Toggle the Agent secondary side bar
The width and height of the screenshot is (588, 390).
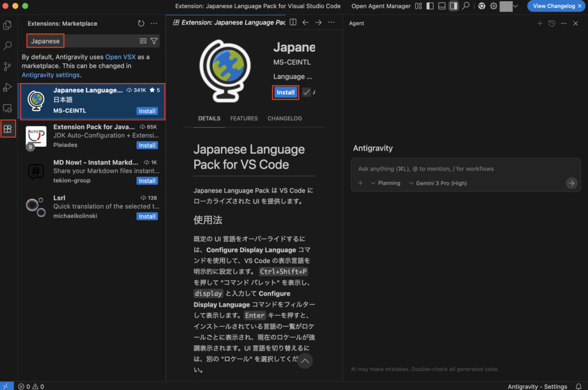coord(454,6)
